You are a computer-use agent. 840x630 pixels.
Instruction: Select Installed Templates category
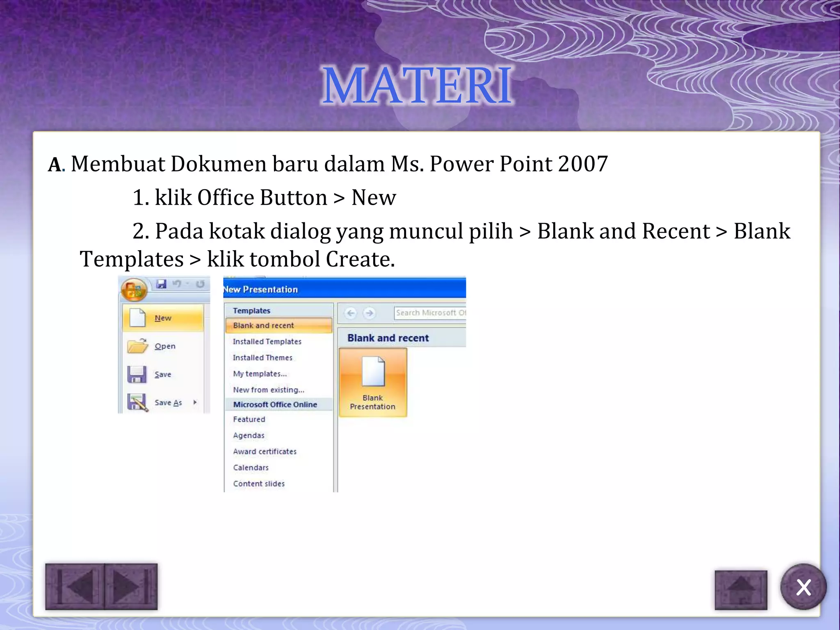267,341
